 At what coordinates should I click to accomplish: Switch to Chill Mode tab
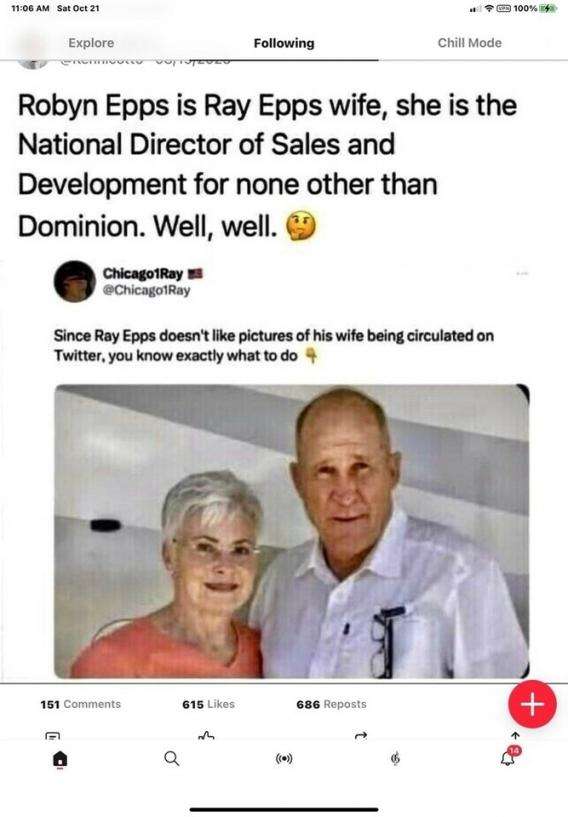[x=470, y=43]
